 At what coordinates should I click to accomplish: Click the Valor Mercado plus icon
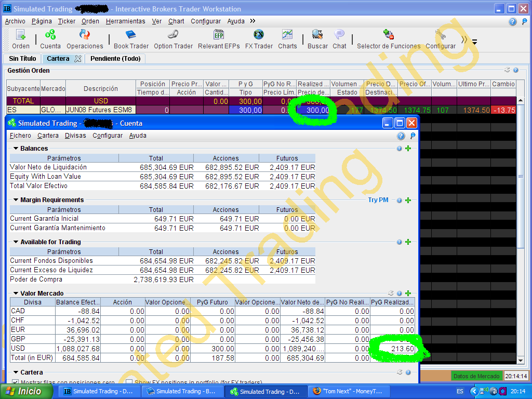click(x=408, y=293)
